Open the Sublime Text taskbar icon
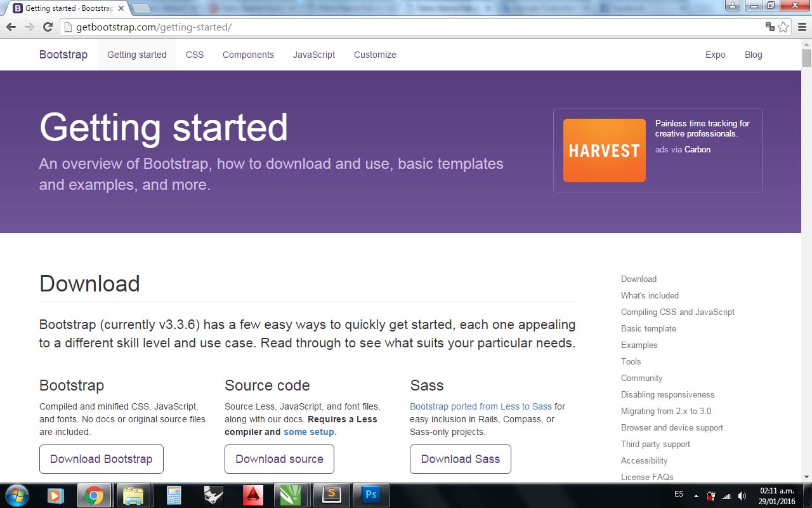812x508 pixels. pyautogui.click(x=331, y=495)
